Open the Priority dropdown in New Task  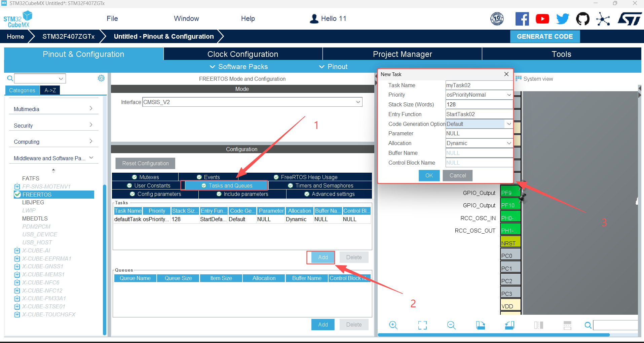tap(509, 95)
